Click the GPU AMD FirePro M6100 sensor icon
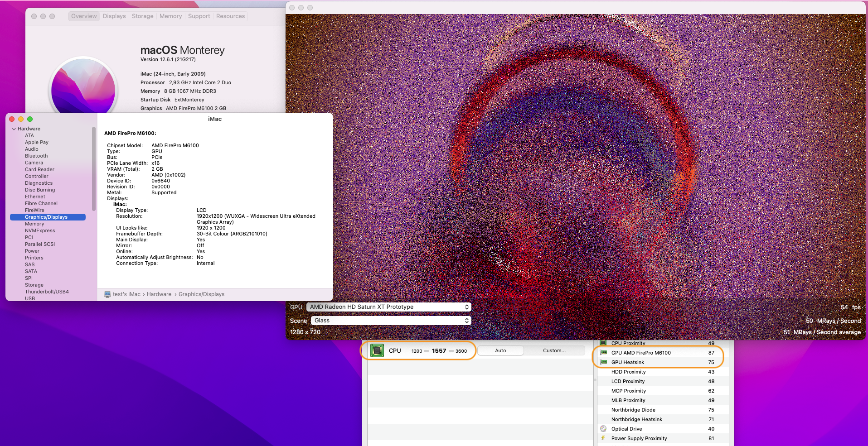This screenshot has height=446, width=868. 603,353
